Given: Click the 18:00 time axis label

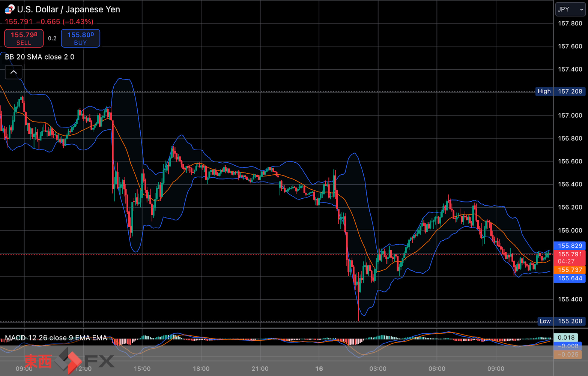Looking at the screenshot, I should click(201, 369).
